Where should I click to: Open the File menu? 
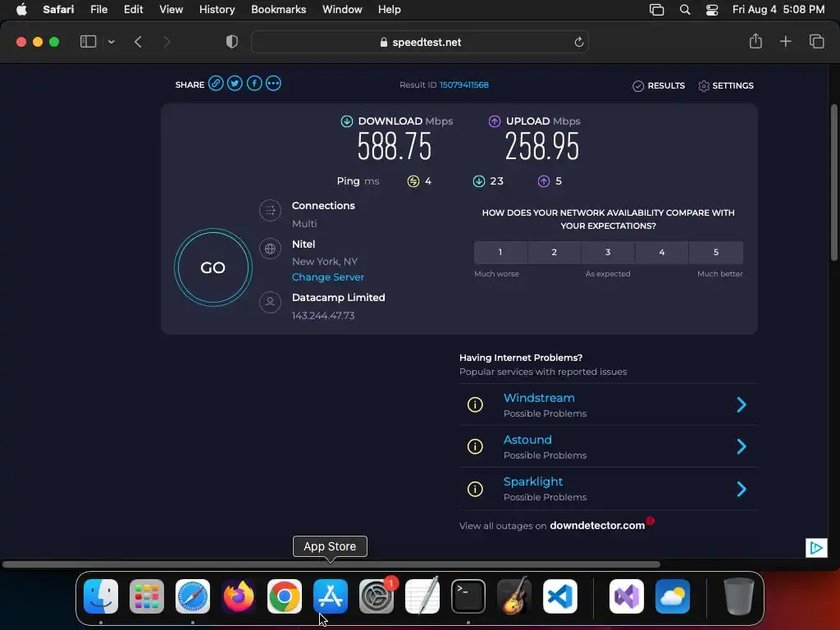(98, 9)
